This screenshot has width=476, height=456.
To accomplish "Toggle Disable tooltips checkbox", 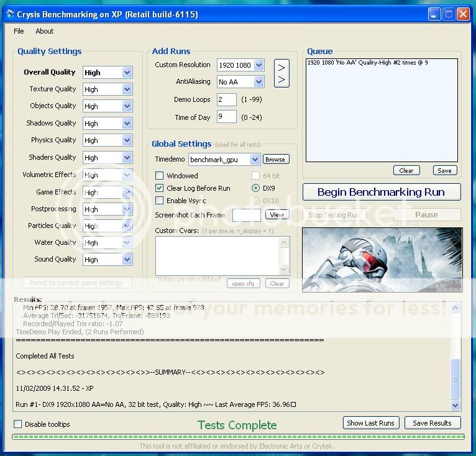I will [x=18, y=424].
